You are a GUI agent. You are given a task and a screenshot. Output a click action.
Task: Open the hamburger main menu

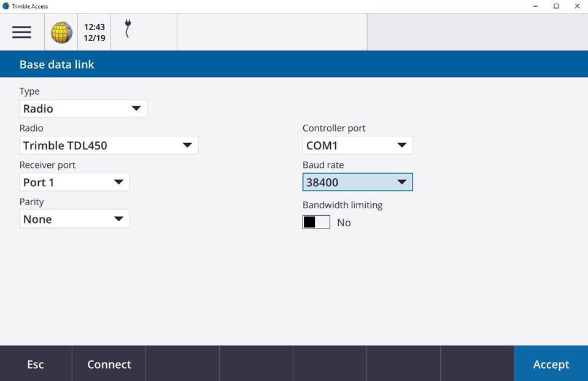[21, 32]
